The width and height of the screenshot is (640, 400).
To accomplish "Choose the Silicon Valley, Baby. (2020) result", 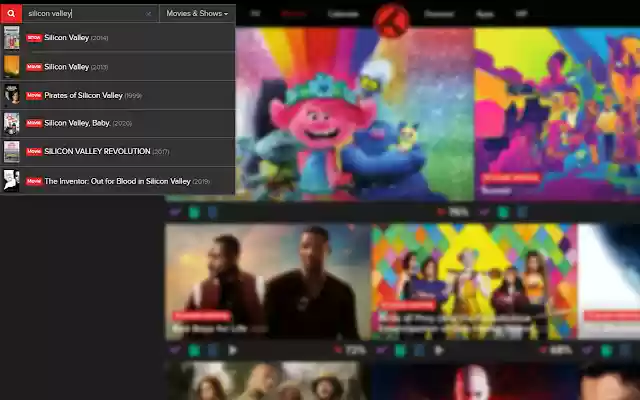I will tap(118, 123).
